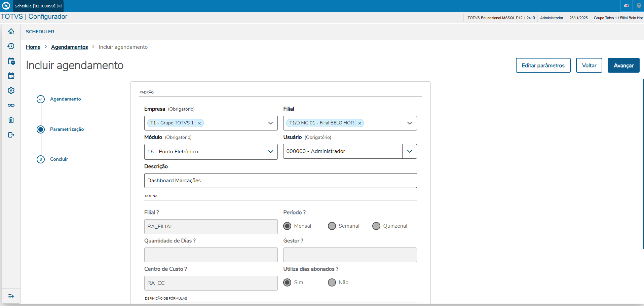Select the Semanal period option

(x=332, y=226)
